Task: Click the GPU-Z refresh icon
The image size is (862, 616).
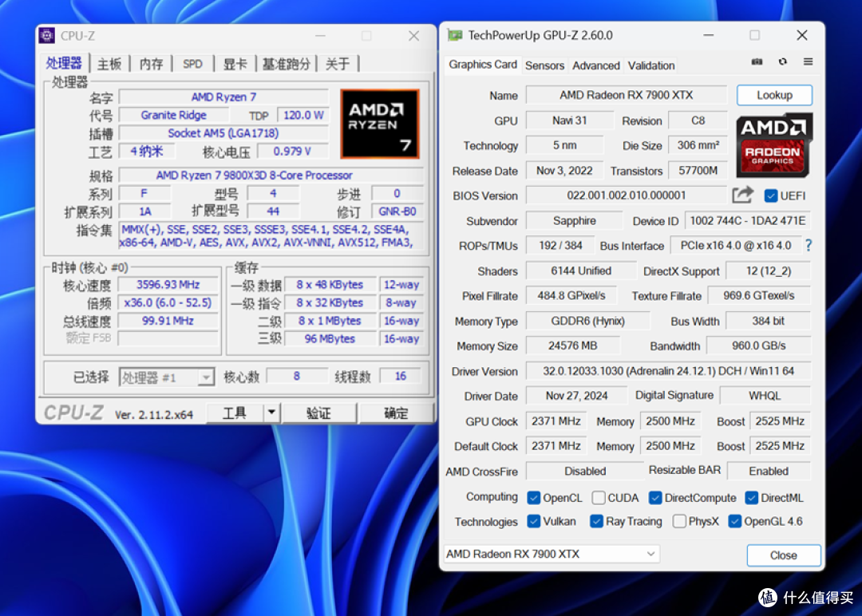Action: coord(782,62)
